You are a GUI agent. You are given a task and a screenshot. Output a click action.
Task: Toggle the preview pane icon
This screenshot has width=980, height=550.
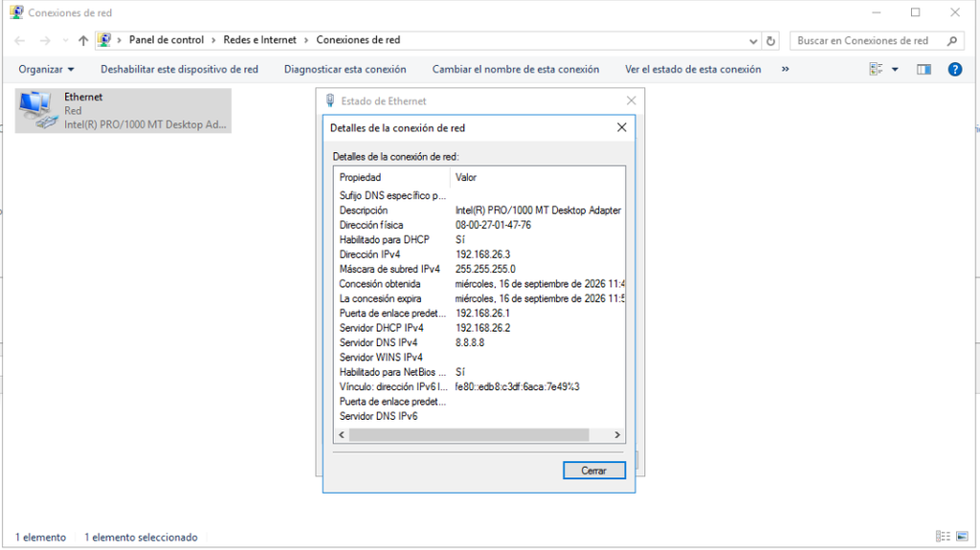(924, 70)
